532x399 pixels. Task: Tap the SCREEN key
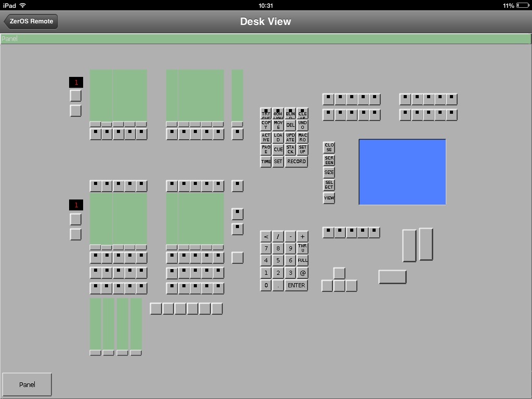tap(329, 160)
